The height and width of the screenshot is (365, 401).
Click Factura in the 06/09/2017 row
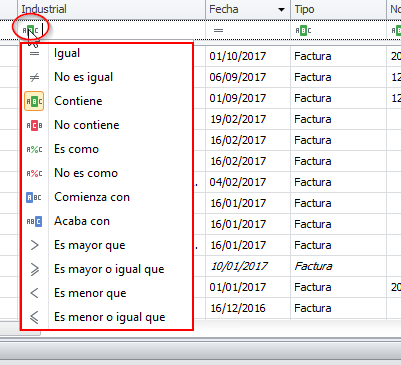(x=313, y=77)
